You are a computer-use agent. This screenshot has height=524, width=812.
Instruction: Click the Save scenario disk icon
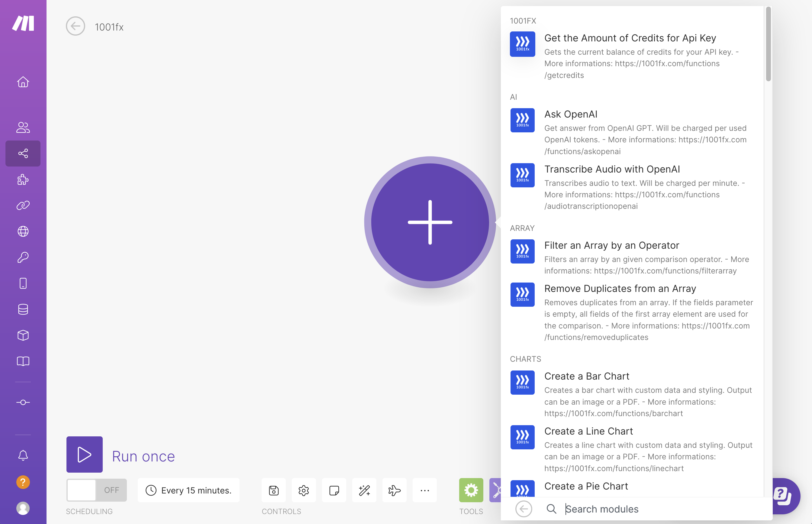(x=273, y=490)
